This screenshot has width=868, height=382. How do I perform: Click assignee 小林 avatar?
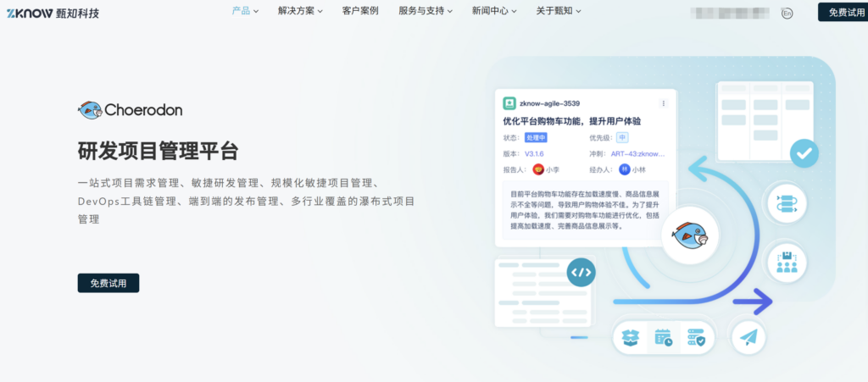[x=625, y=169]
